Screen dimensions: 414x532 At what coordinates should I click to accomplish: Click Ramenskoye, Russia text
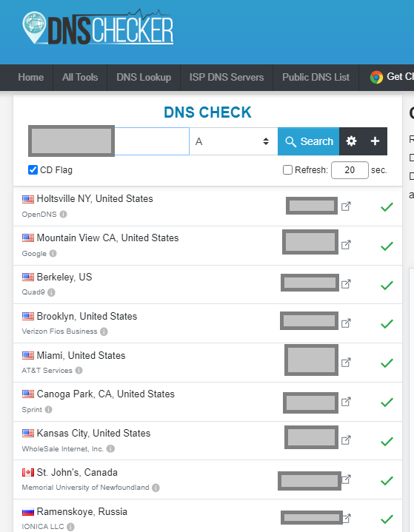(x=82, y=511)
